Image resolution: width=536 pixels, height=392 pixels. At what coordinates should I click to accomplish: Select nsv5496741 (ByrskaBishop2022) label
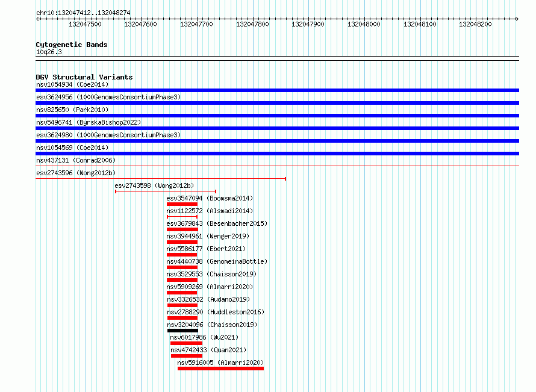[89, 122]
